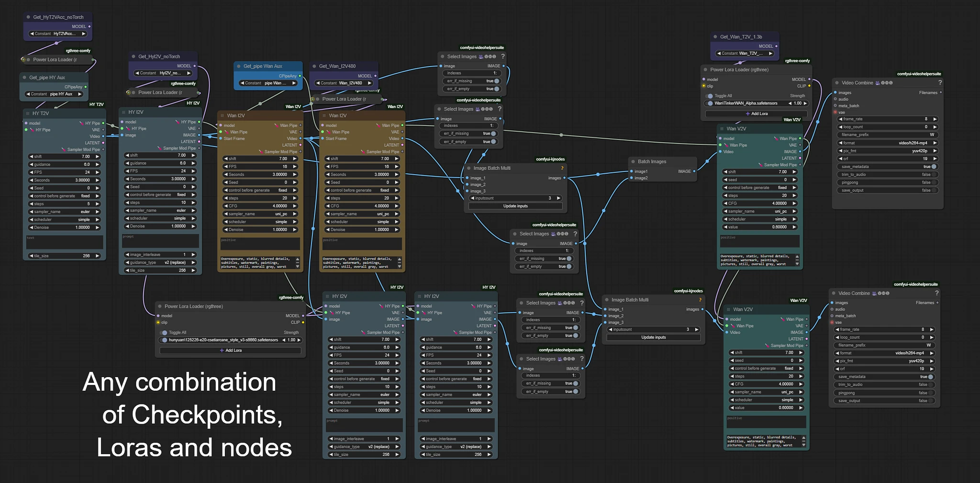Click filename_prefix field in upper Video Combine

(x=888, y=135)
